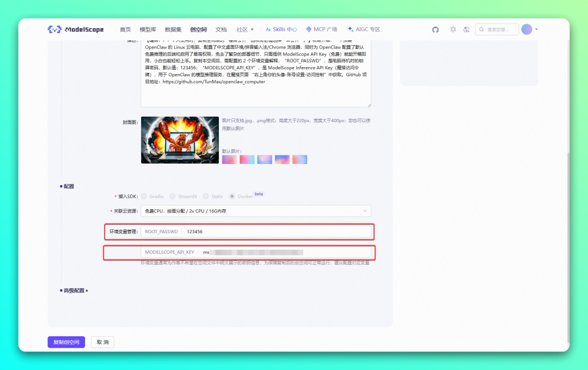The height and width of the screenshot is (370, 588).
Task: Click the AIGC 专区 icon
Action: coord(349,29)
